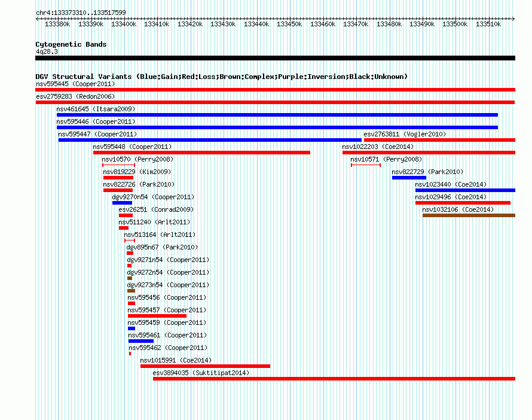Open nsv461645 (Itsara2009) variant label

pos(96,109)
